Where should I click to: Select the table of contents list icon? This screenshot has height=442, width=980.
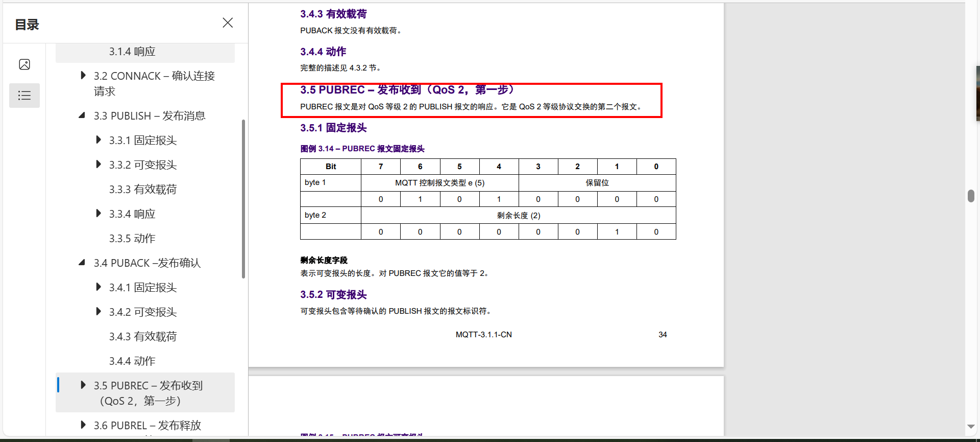click(x=24, y=96)
